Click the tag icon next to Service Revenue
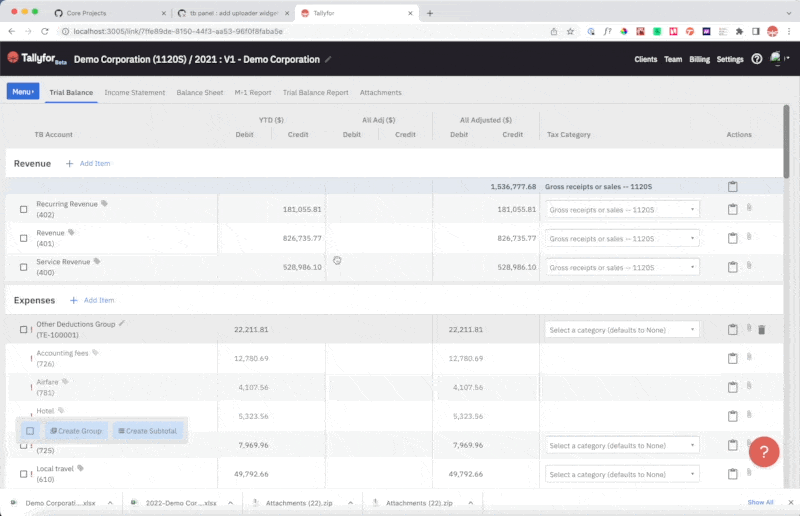Viewport: 800px width, 516px height. (x=97, y=261)
